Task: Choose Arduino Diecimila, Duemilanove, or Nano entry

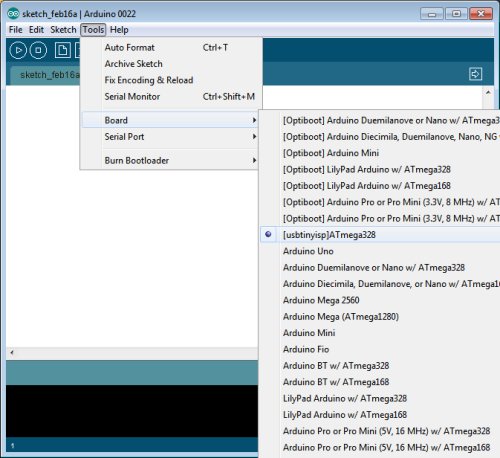Action: tap(380, 284)
